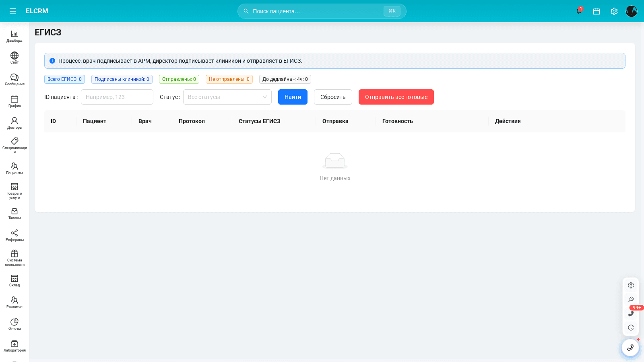Open call history clock icon
The height and width of the screenshot is (362, 644).
(x=631, y=327)
